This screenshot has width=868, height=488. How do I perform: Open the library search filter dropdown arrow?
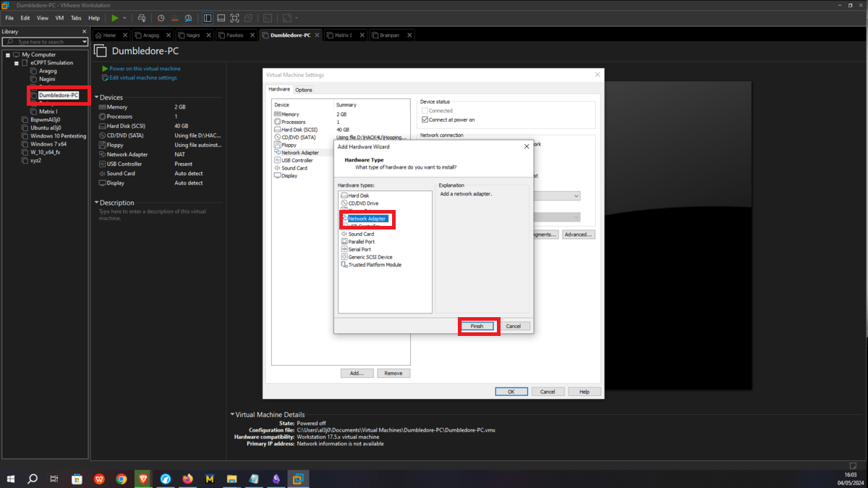pos(85,42)
